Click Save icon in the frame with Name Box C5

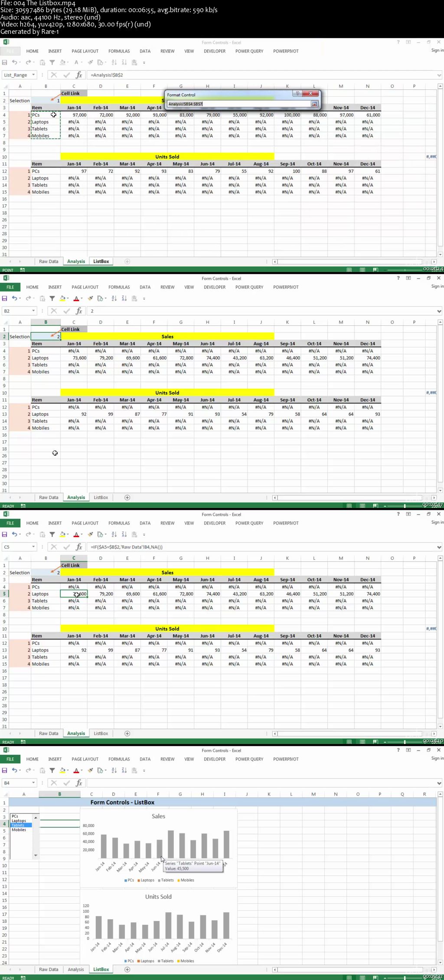click(x=4, y=534)
